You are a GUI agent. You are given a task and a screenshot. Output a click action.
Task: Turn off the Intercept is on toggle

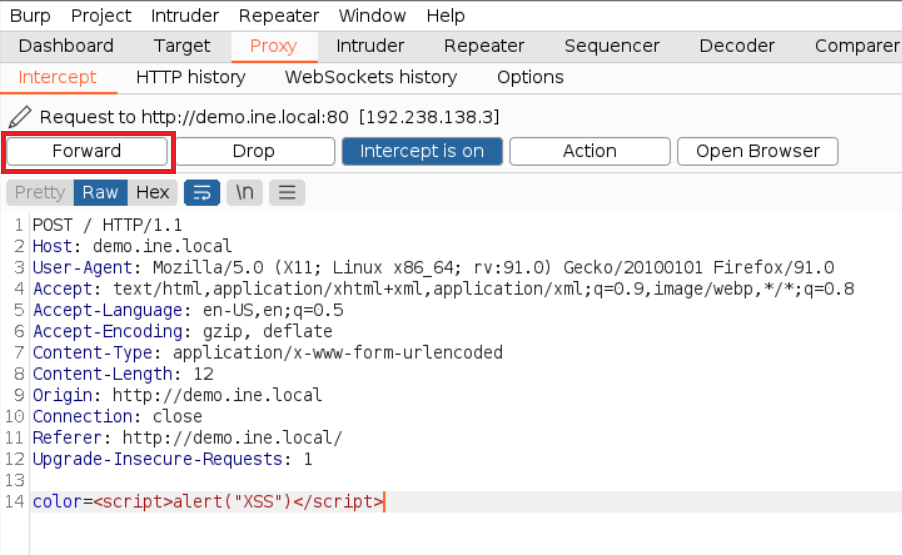pyautogui.click(x=422, y=151)
